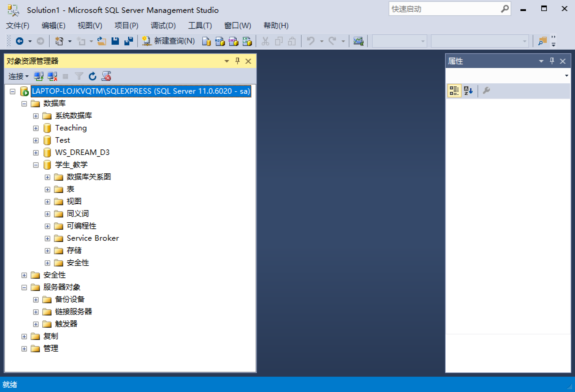Expand the 复制 folder node
575x392 pixels.
pos(24,337)
